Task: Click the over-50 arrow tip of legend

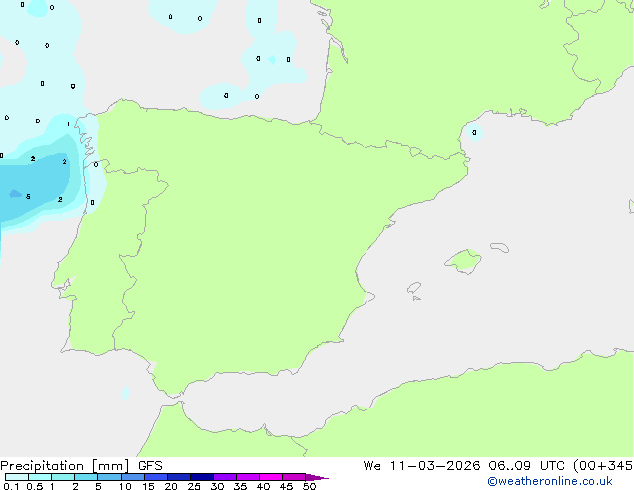Action: [317, 477]
